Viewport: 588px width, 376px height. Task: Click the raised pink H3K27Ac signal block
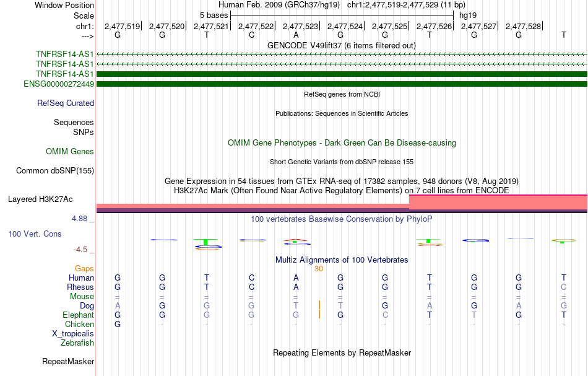(498, 202)
